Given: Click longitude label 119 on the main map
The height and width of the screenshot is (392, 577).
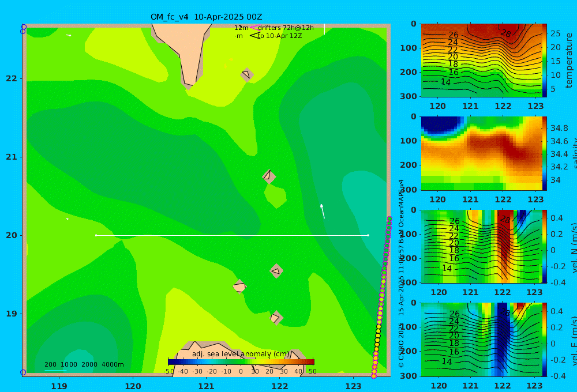Looking at the screenshot, I should pyautogui.click(x=59, y=386).
